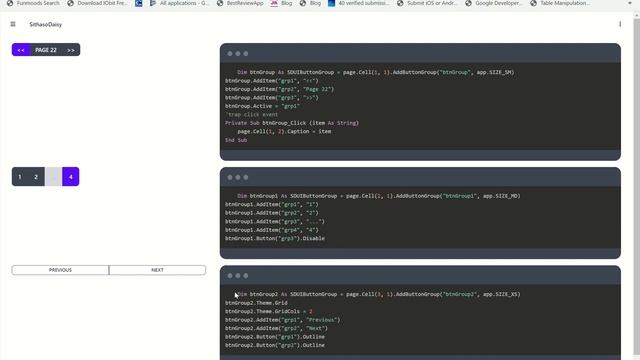Select the PAGE 22 button

(46, 50)
